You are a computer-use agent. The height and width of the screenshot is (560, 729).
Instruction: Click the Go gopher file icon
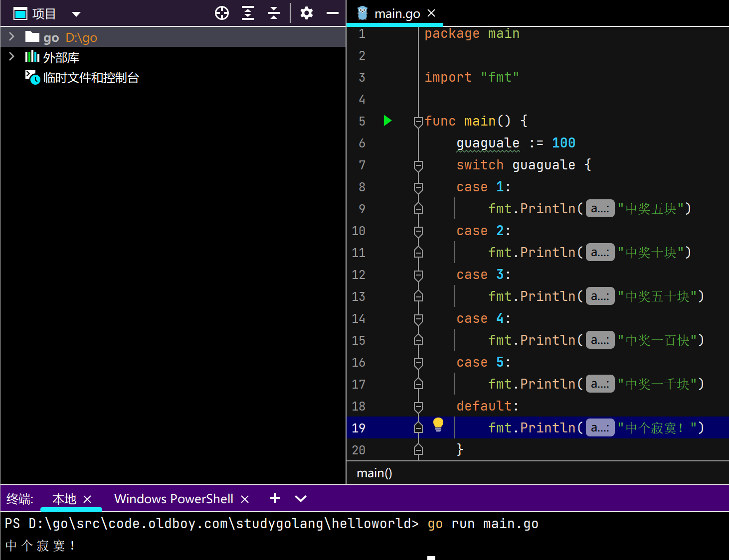click(363, 13)
